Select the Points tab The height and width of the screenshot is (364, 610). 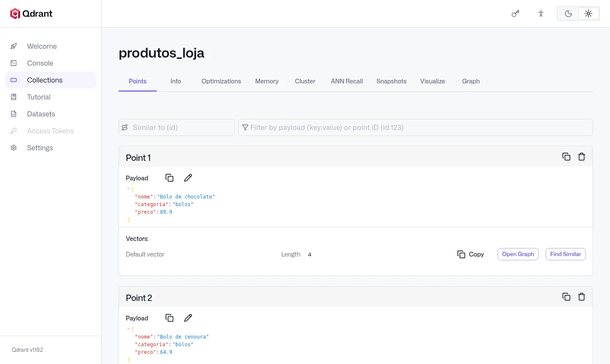(x=138, y=81)
